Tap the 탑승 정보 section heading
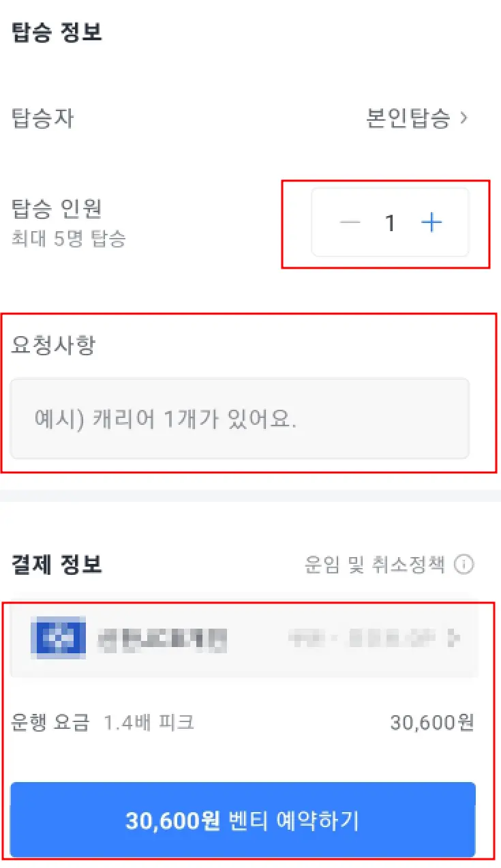The width and height of the screenshot is (501, 868). coord(57,32)
